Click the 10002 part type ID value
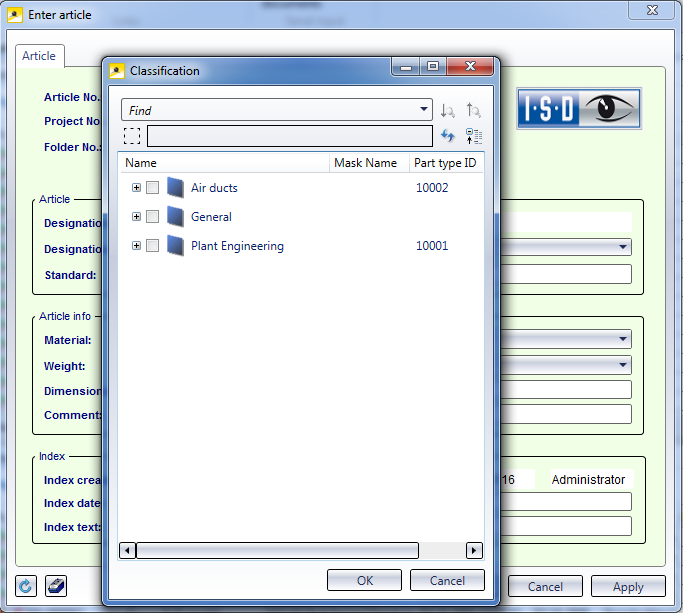Screen dimensions: 683x613 tap(432, 188)
